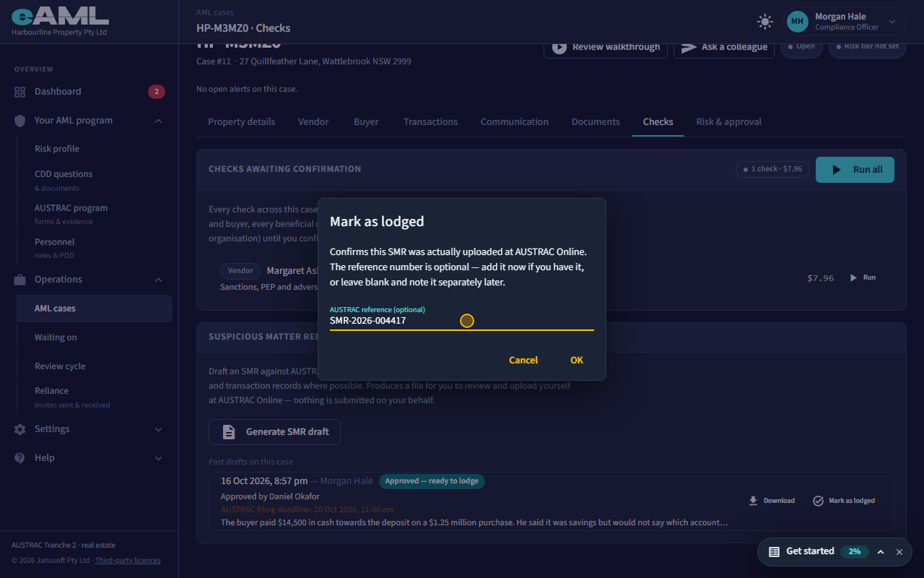Expand the Settings section chevron

(159, 429)
